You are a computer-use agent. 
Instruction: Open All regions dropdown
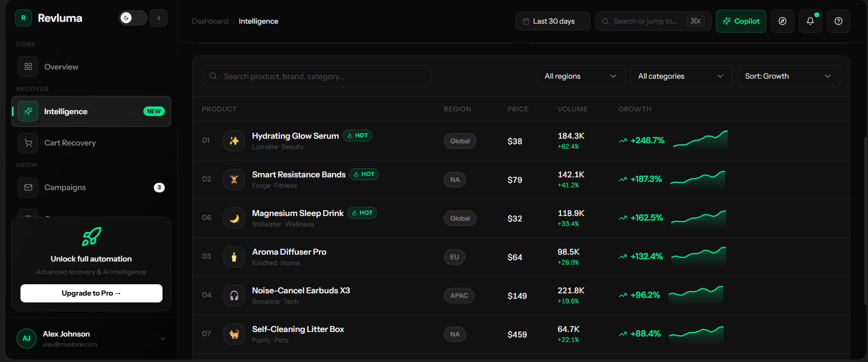click(581, 76)
